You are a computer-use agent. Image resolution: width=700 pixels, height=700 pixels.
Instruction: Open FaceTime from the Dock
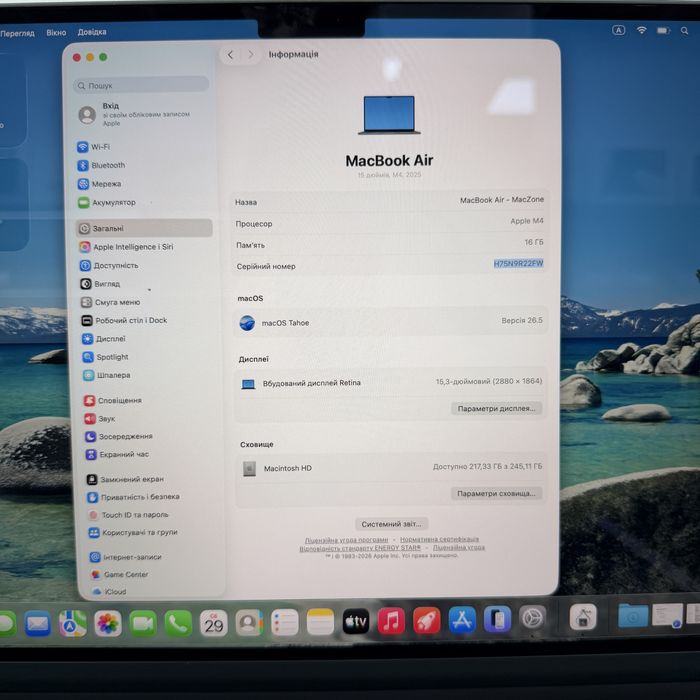[x=143, y=623]
